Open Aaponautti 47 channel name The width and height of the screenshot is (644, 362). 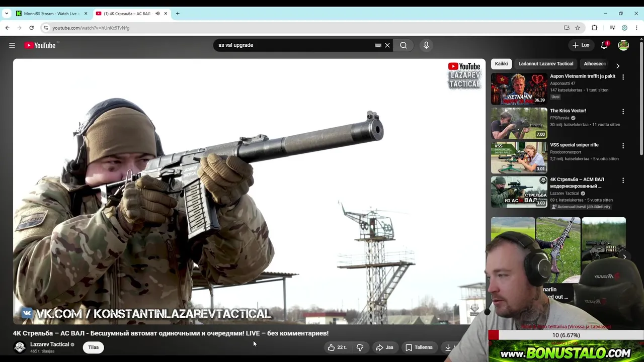562,83
